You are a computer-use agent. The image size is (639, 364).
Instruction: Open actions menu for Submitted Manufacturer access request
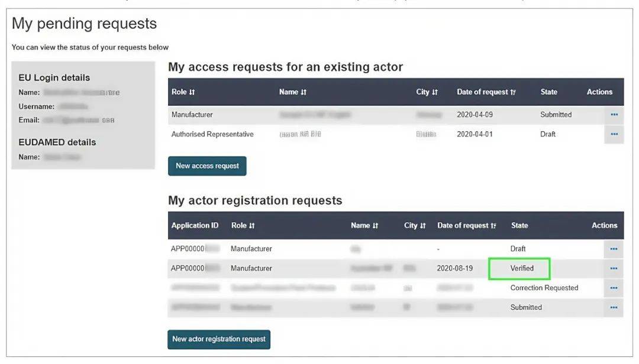pyautogui.click(x=614, y=115)
